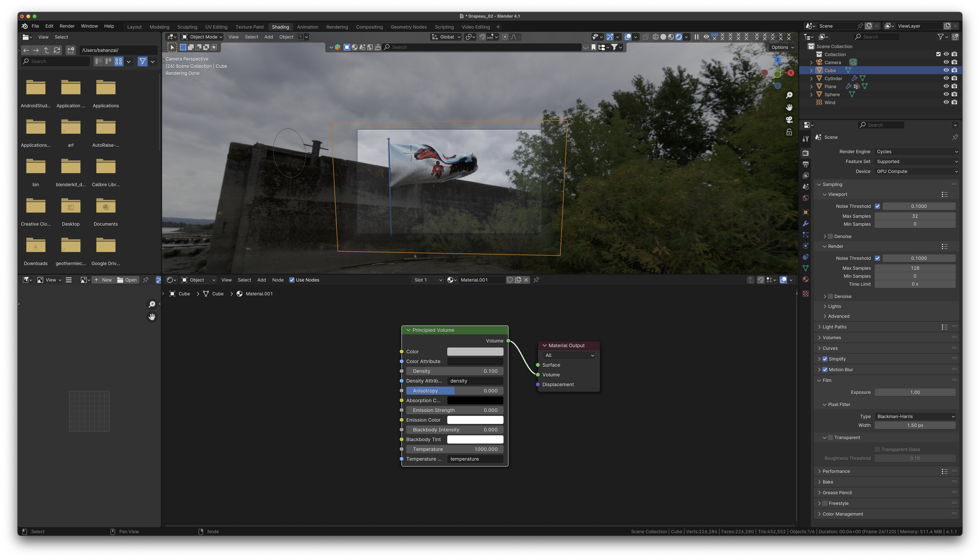Open the Object Data properties tab
This screenshot has width=980, height=559.
coord(805,268)
